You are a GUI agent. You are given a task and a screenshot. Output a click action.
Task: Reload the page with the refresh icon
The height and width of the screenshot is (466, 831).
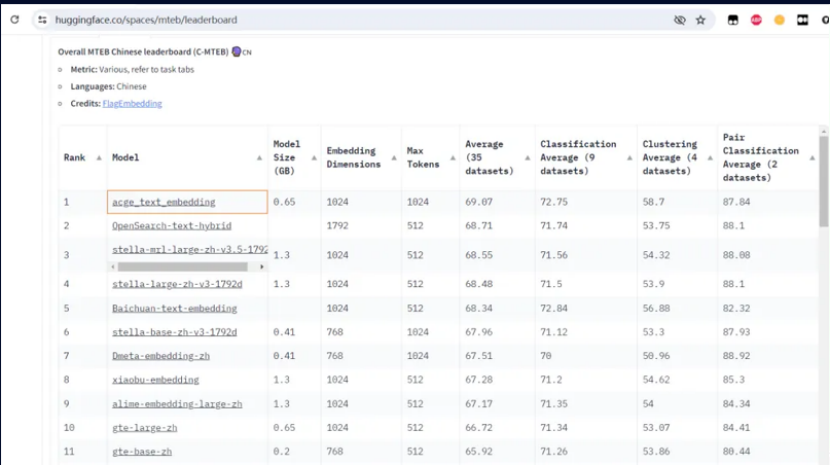(x=15, y=20)
